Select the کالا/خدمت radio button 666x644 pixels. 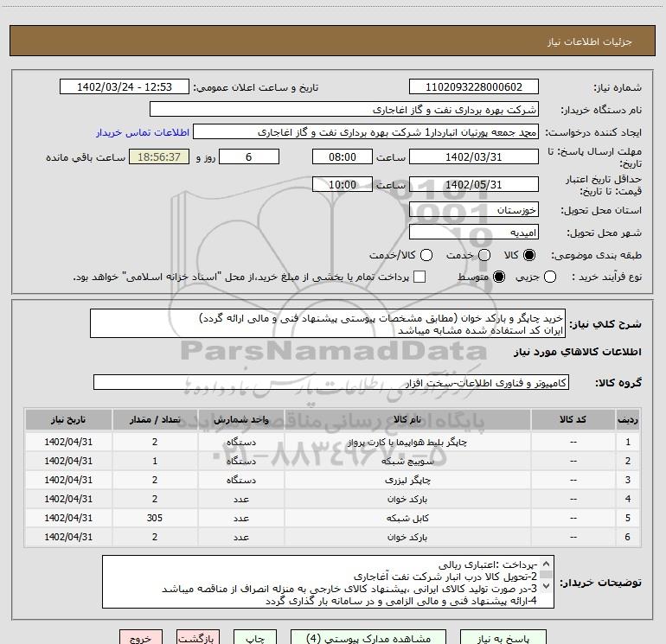coord(426,255)
